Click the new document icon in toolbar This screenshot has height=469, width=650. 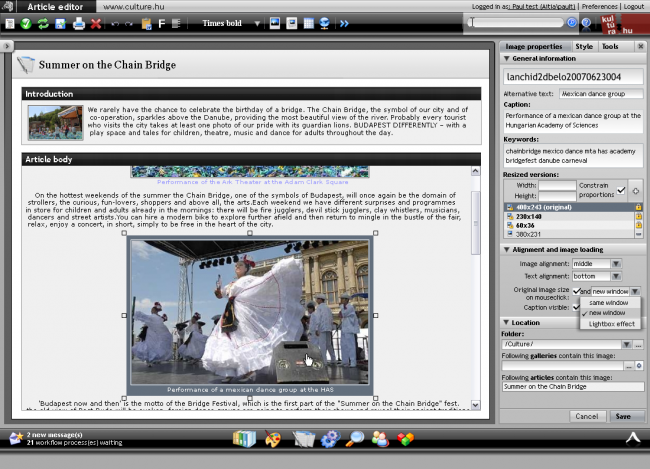[x=10, y=24]
